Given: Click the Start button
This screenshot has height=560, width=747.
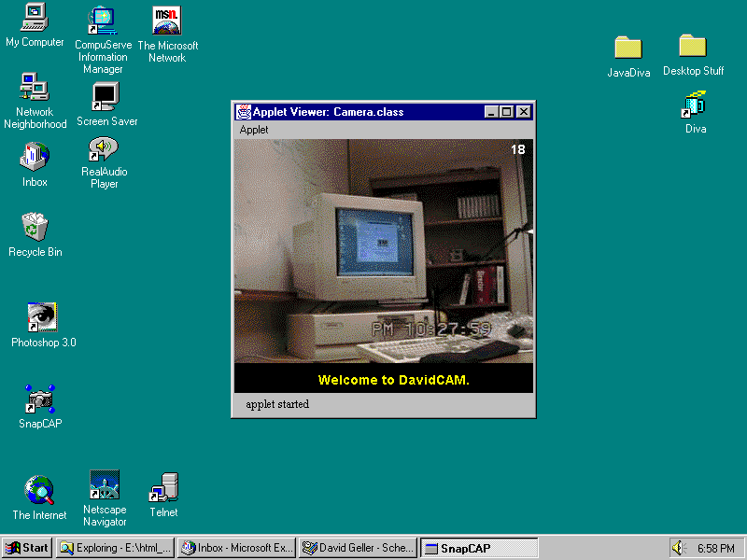Looking at the screenshot, I should (28, 548).
